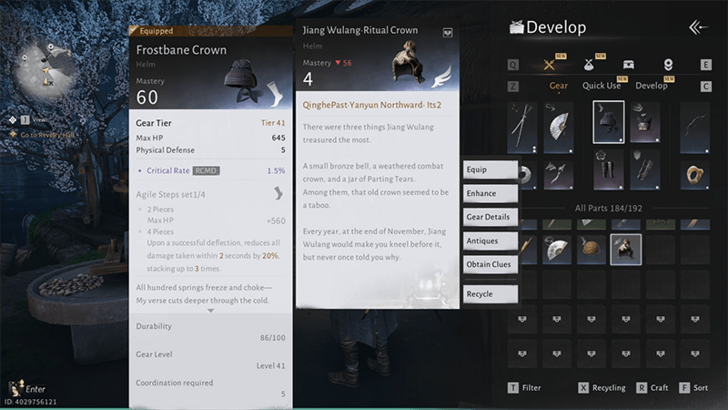This screenshot has height=410, width=728.
Task: Switch to the Quick Use tab
Action: [x=601, y=86]
